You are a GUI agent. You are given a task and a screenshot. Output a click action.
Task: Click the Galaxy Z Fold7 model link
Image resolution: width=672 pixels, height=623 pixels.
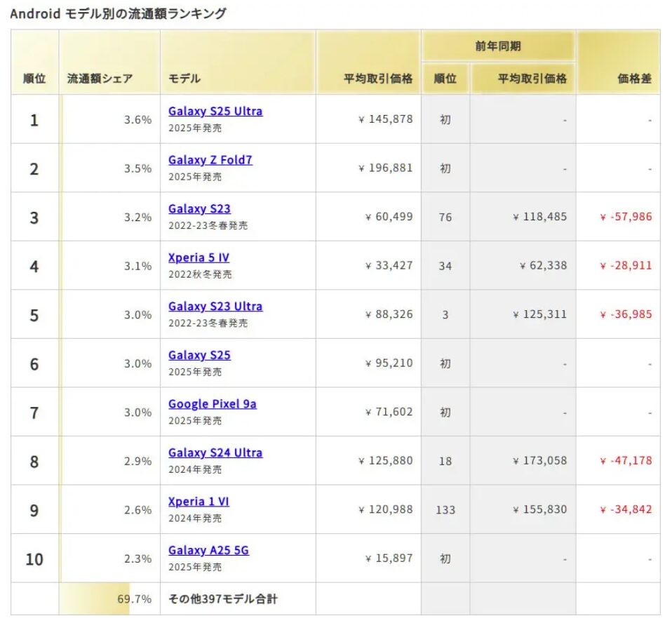click(x=210, y=160)
